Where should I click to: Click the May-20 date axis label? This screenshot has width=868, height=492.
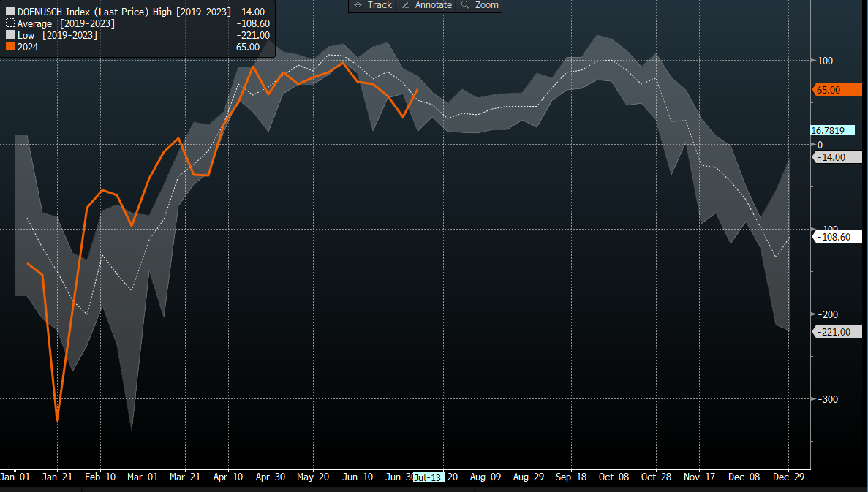click(313, 477)
